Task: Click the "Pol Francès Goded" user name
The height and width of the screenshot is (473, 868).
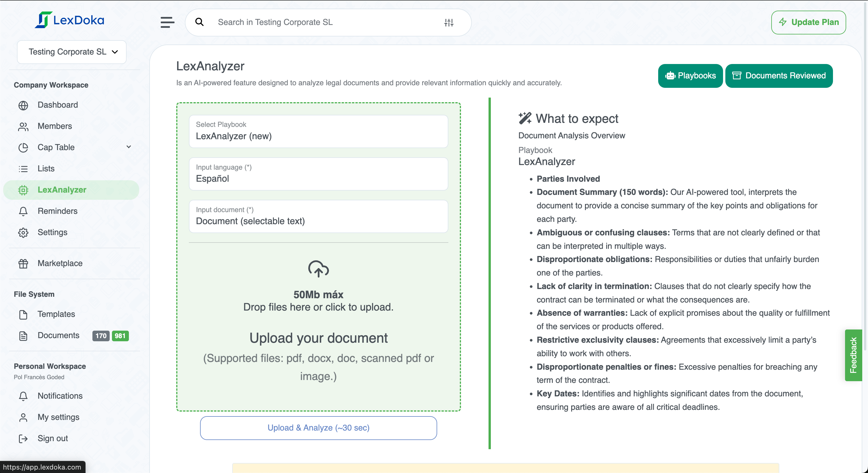Action: coord(39,377)
